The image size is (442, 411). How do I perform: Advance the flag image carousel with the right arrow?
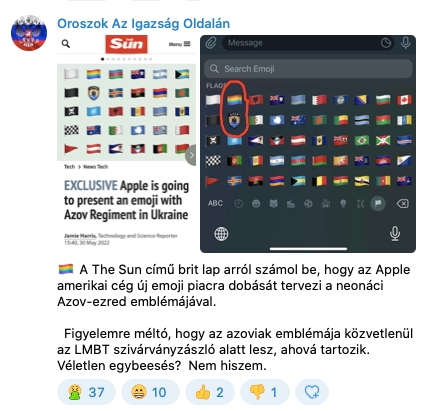pyautogui.click(x=191, y=155)
